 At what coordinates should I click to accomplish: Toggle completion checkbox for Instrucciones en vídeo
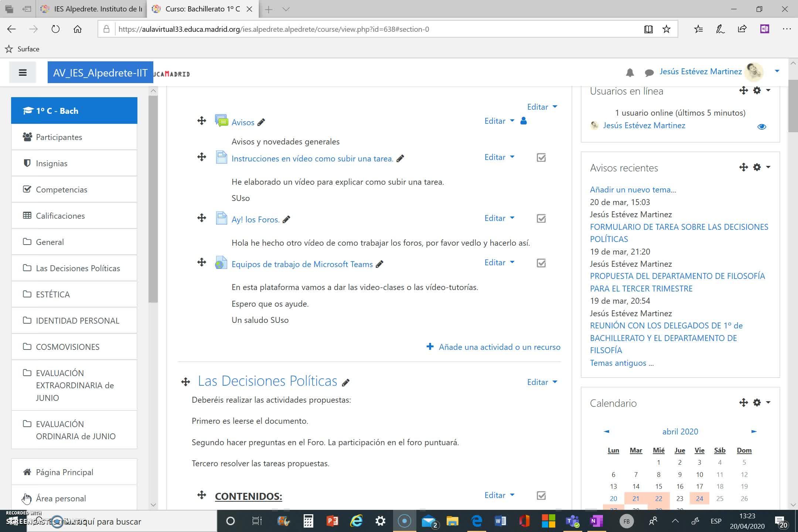(x=541, y=158)
